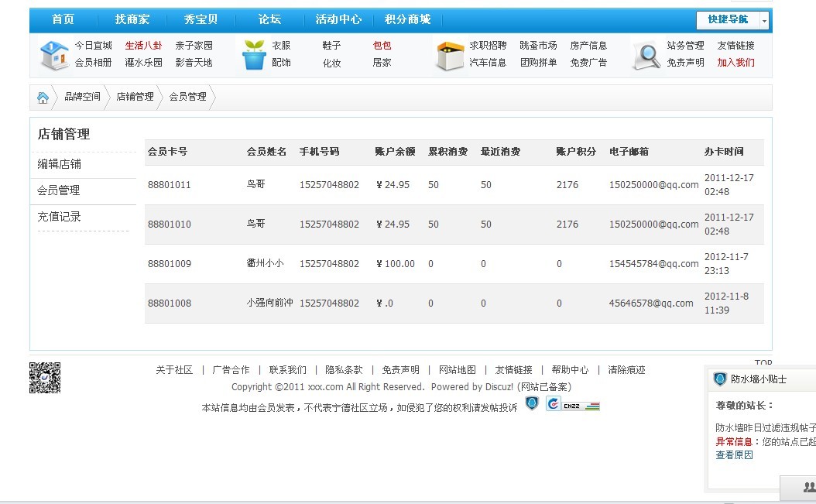Screen dimensions: 816x504
Task: Click the red 加入我们 link
Action: [x=735, y=63]
